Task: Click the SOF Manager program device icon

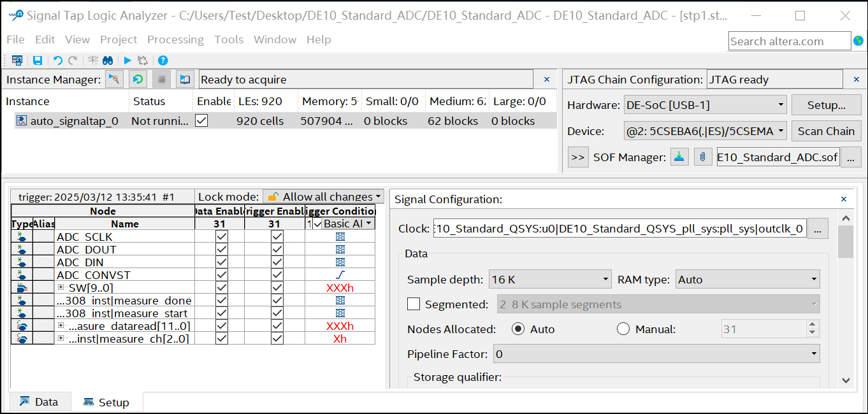Action: coord(680,157)
